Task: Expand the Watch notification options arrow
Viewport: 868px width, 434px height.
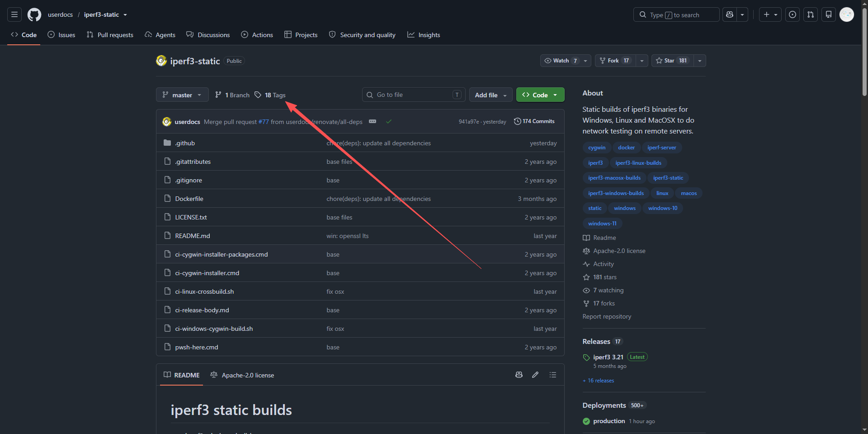Action: coord(585,61)
